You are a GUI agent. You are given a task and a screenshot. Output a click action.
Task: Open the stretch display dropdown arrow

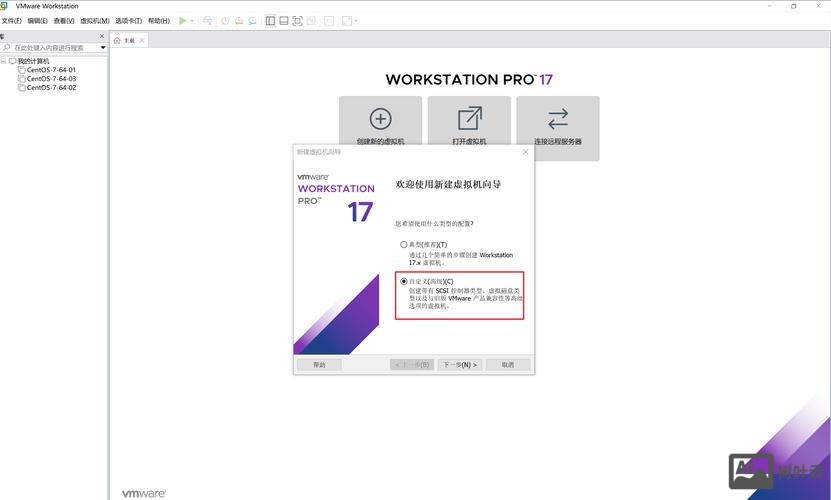pyautogui.click(x=356, y=21)
